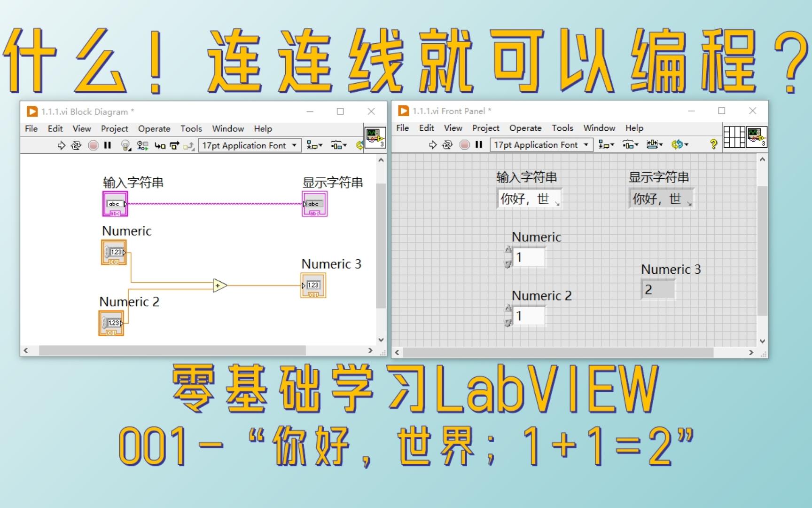Viewport: 812px width, 508px height.
Task: Run the VI from Block Diagram toolbar
Action: point(61,146)
